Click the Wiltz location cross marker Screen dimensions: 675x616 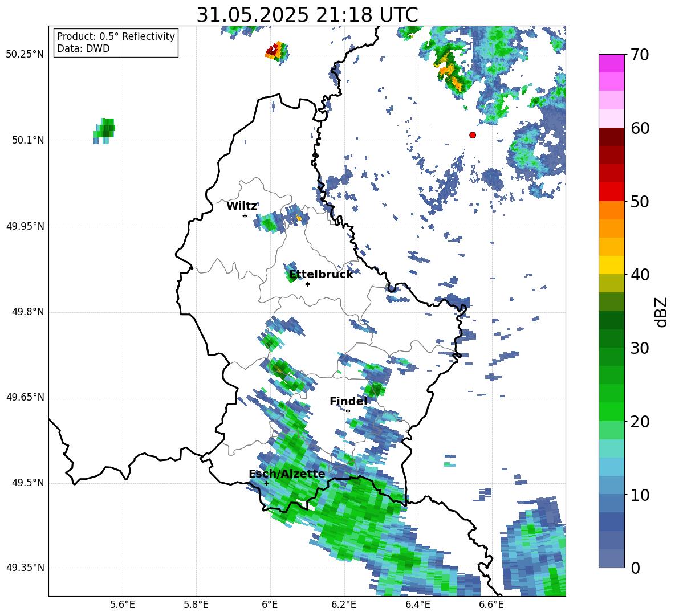(x=245, y=215)
